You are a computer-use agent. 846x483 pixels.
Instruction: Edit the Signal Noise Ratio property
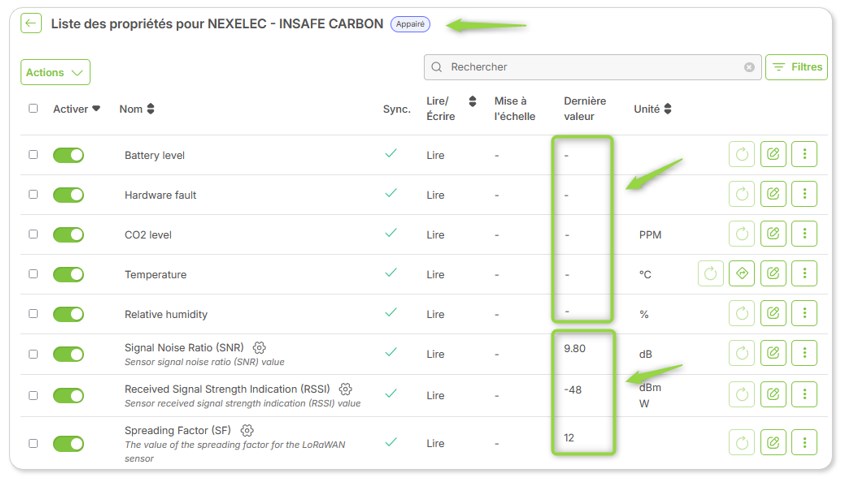coord(773,353)
